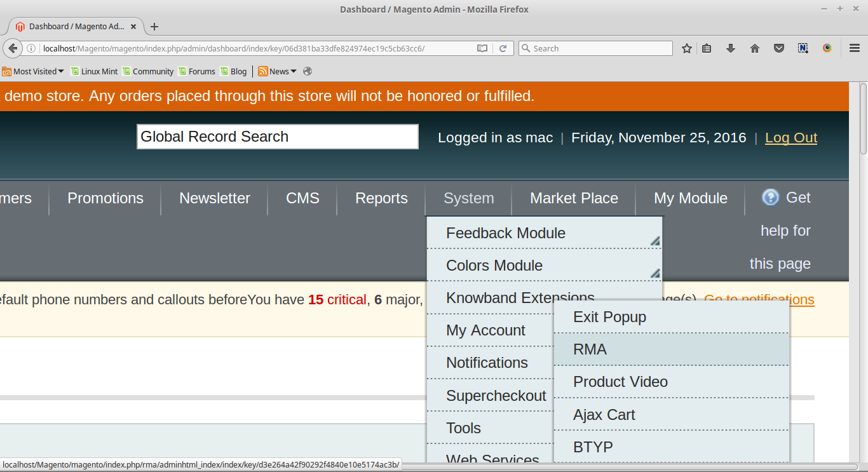Open the downloads arrow icon

[731, 48]
